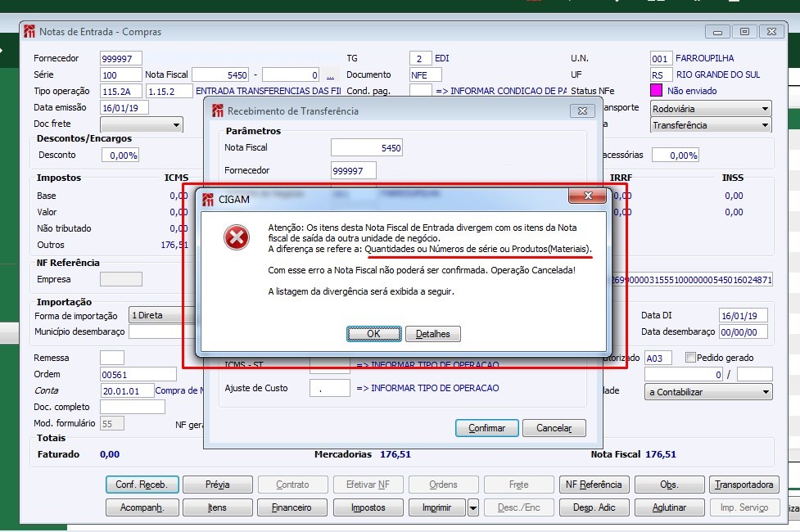Screen dimensions: 800x532
Task: Click Confirmar in the transfer dialog
Action: (486, 428)
